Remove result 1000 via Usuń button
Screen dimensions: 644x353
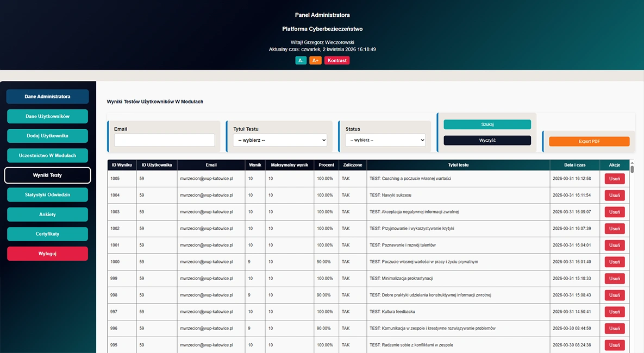(615, 262)
